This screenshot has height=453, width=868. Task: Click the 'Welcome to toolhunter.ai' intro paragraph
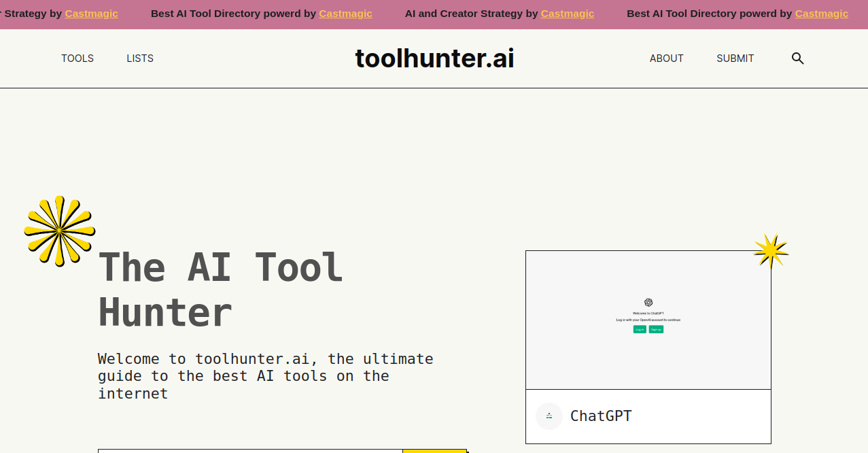coord(266,376)
